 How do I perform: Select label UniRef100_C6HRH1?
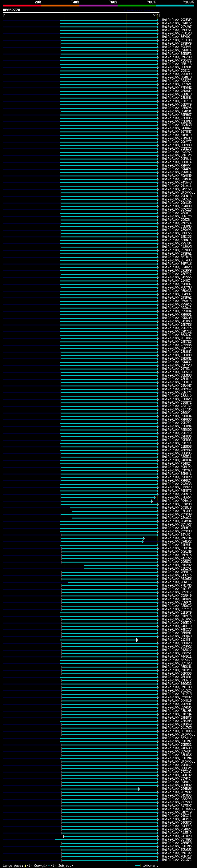(176, 633)
